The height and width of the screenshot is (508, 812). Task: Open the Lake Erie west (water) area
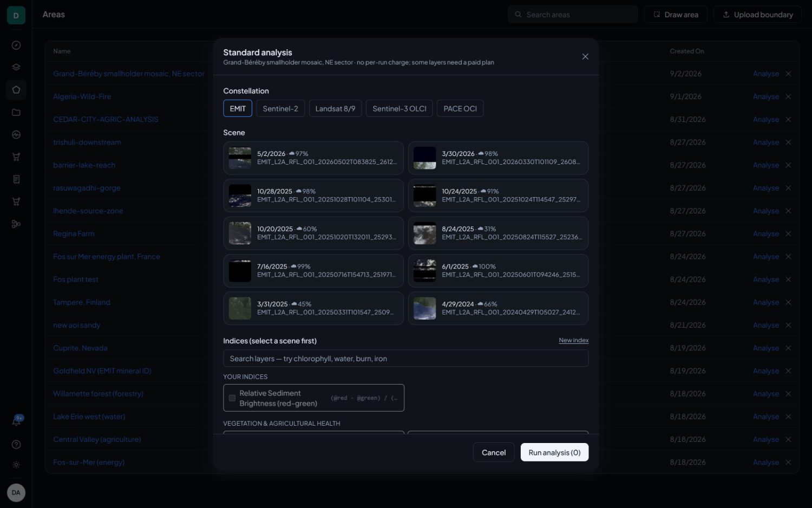tap(89, 416)
